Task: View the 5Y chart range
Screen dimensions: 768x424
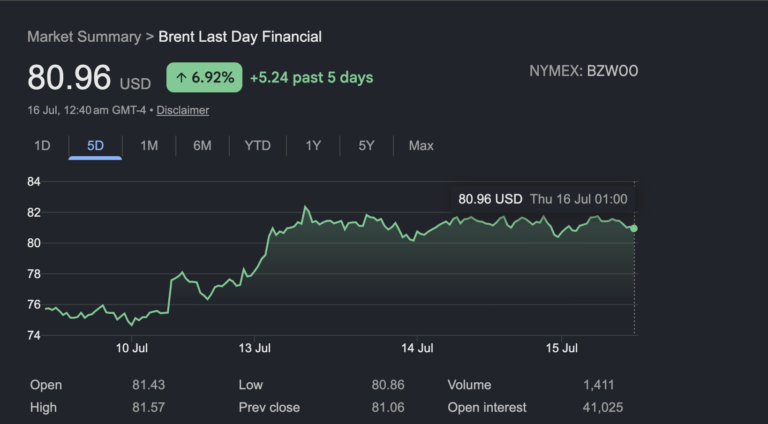Action: click(366, 145)
